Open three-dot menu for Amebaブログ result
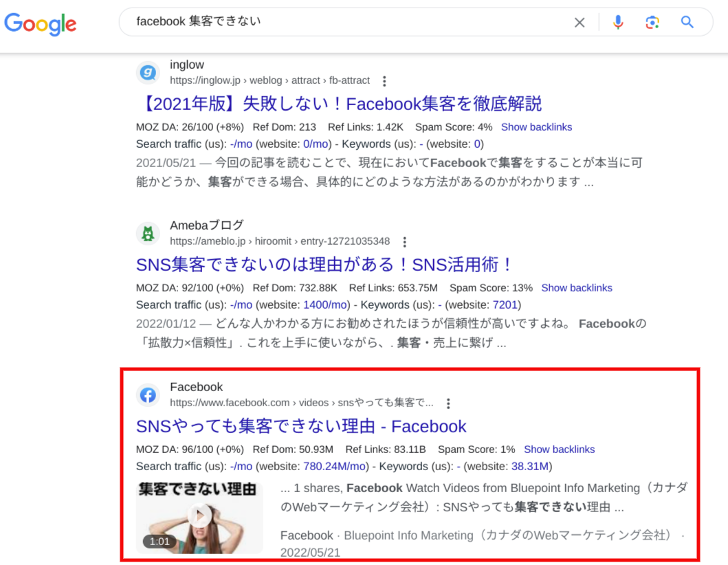Image resolution: width=728 pixels, height=565 pixels. tap(404, 242)
